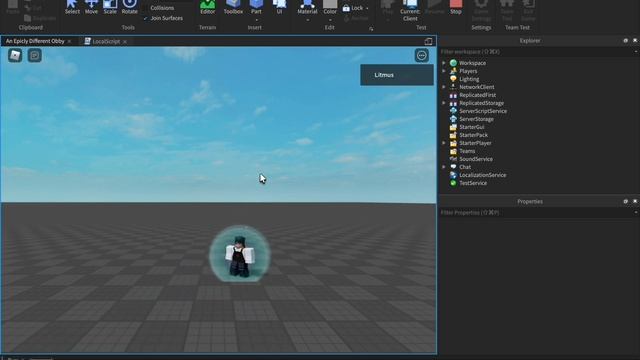
Task: Open the Color dropdown arrow
Action: (x=330, y=20)
